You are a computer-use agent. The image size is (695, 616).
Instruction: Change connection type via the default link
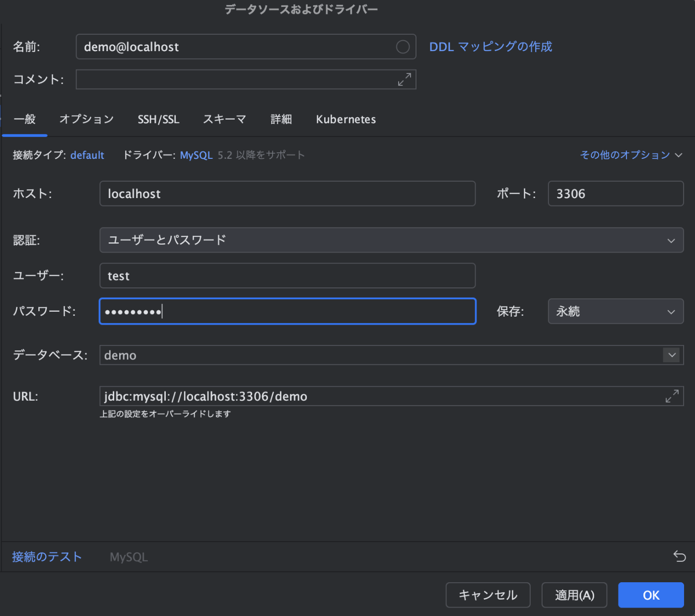coord(87,155)
